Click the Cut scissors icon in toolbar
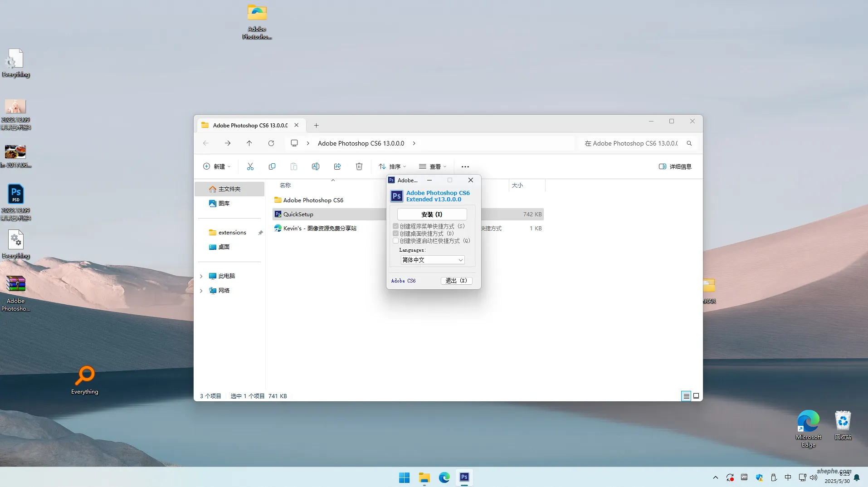Screen dimensions: 868x487 pos(250,166)
